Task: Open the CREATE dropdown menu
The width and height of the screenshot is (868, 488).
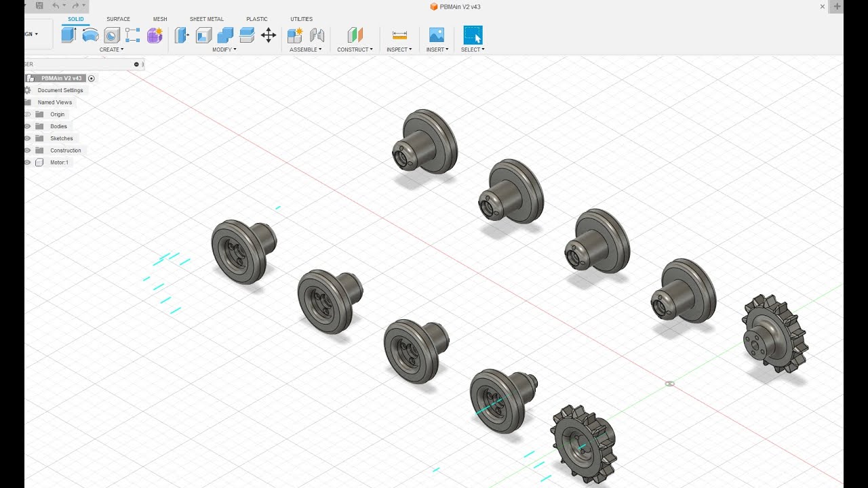Action: (111, 49)
